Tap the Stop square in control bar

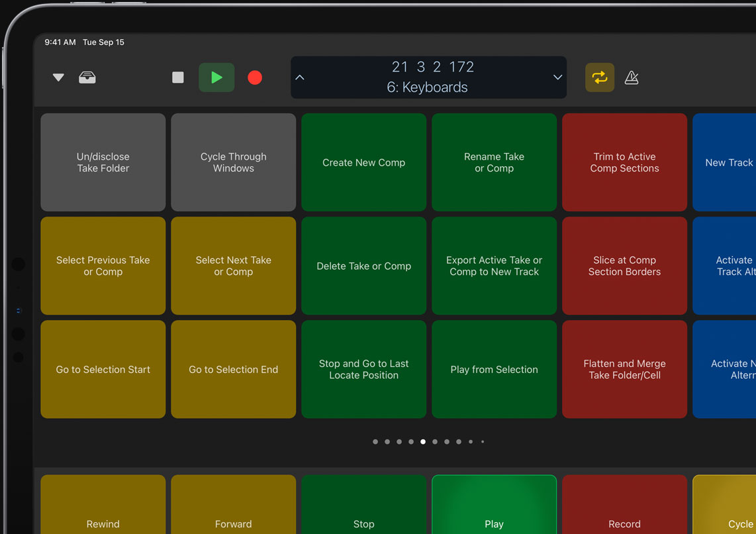178,77
